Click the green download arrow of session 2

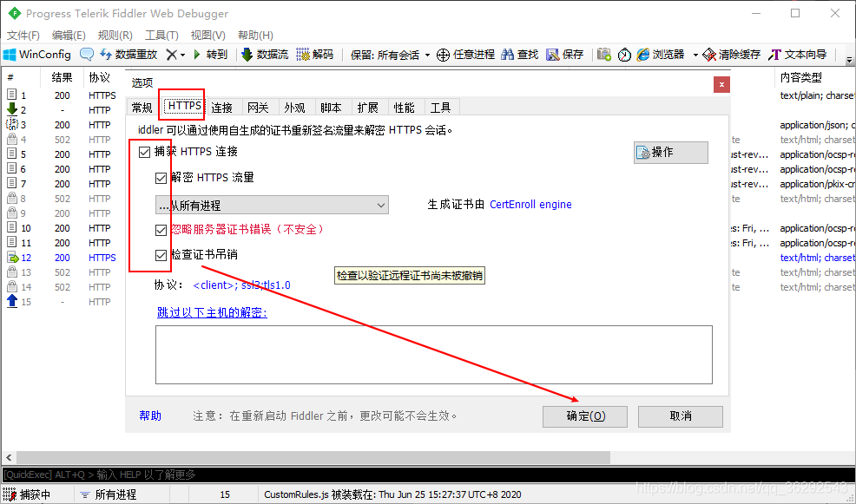tap(11, 109)
